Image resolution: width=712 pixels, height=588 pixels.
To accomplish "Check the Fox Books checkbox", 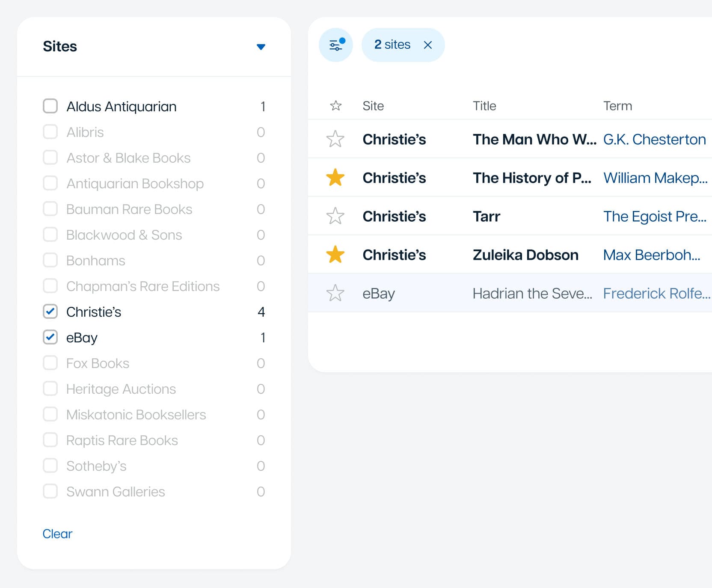I will [50, 363].
